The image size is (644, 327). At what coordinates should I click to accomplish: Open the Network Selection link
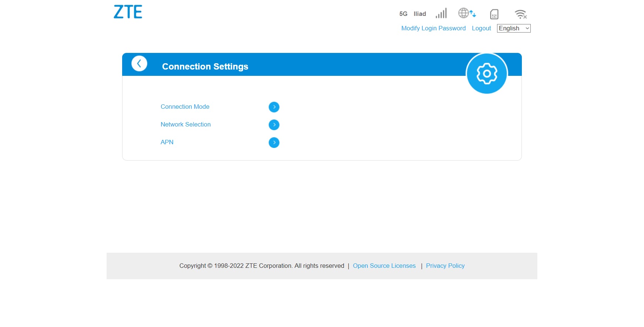(x=185, y=124)
